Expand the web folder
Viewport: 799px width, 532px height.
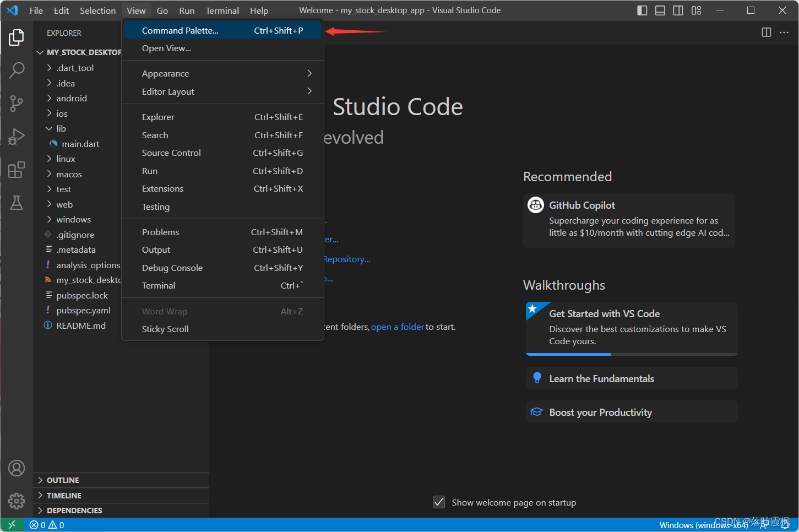64,204
